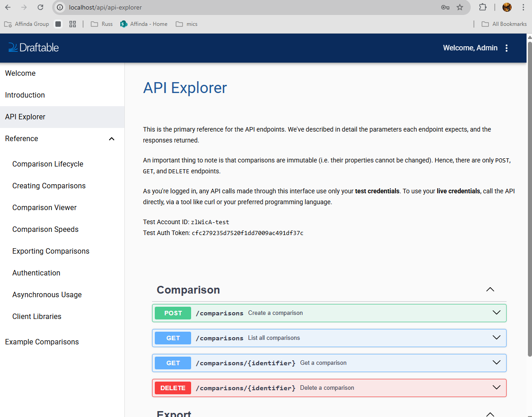Click the password manager key icon
The height and width of the screenshot is (417, 532).
pos(445,7)
